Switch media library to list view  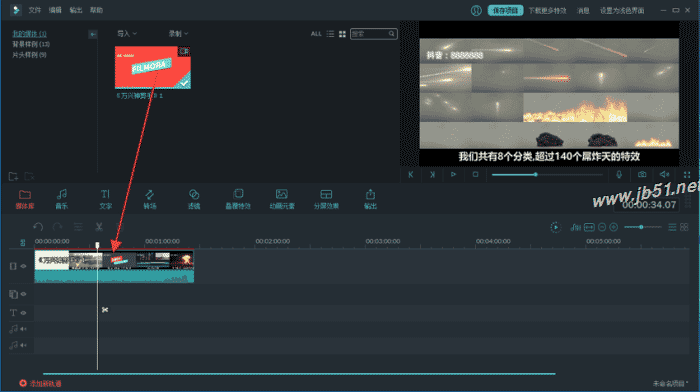330,33
